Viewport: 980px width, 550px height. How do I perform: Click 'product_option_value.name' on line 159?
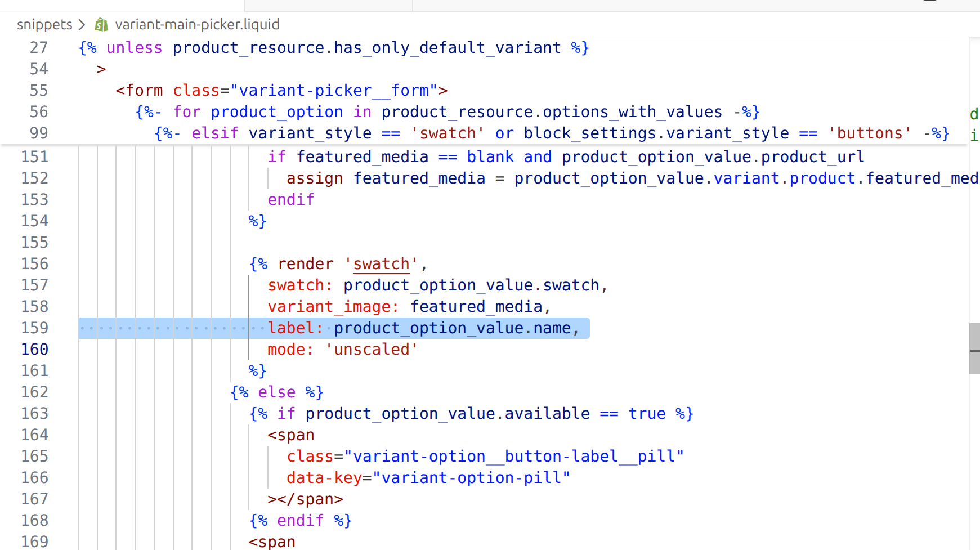tap(453, 328)
